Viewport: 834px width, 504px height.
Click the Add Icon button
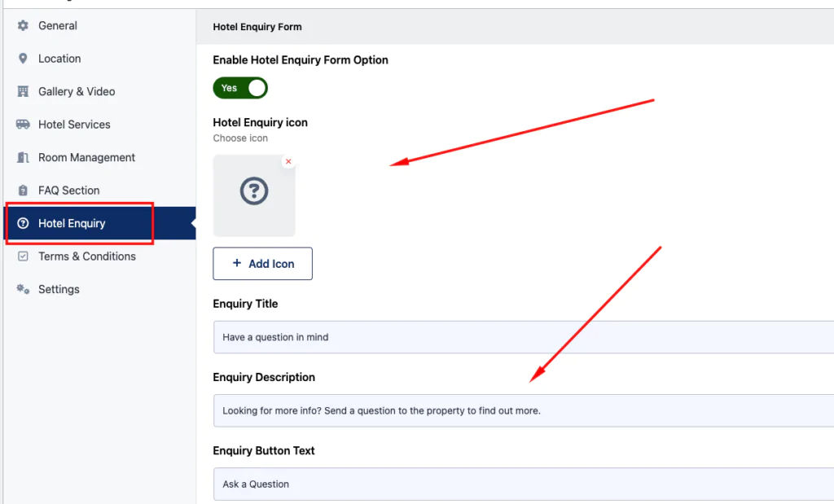tap(263, 264)
